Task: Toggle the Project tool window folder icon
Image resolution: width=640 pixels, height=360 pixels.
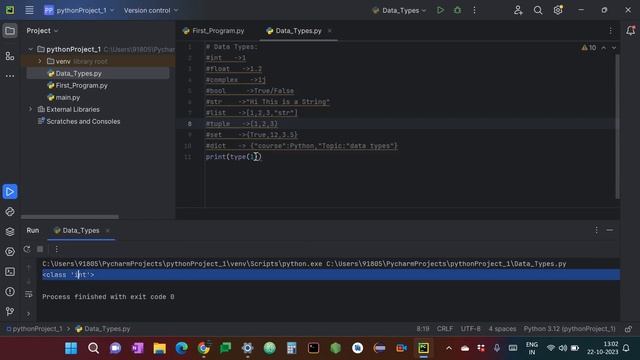Action: click(x=10, y=31)
